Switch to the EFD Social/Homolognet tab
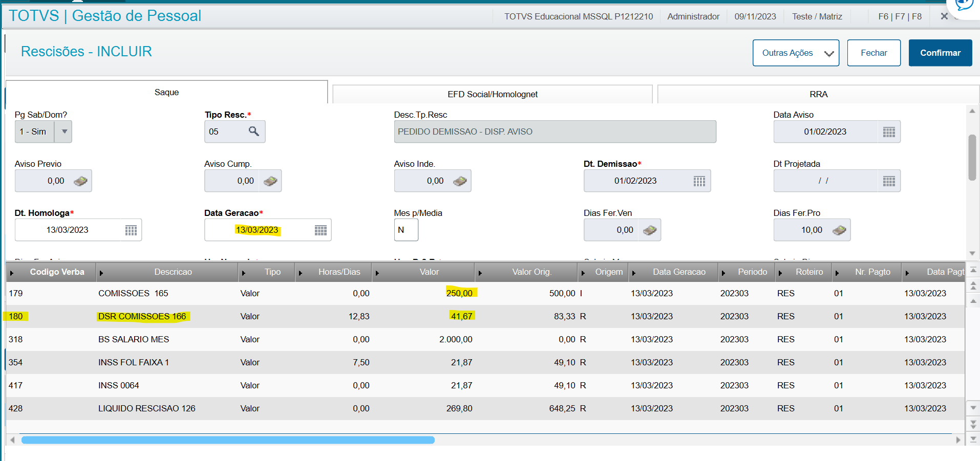The width and height of the screenshot is (980, 461). tap(493, 94)
